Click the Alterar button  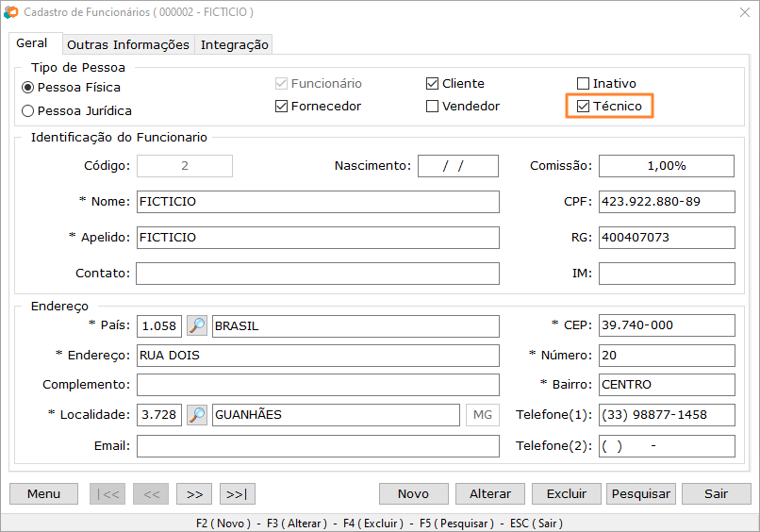(x=490, y=493)
